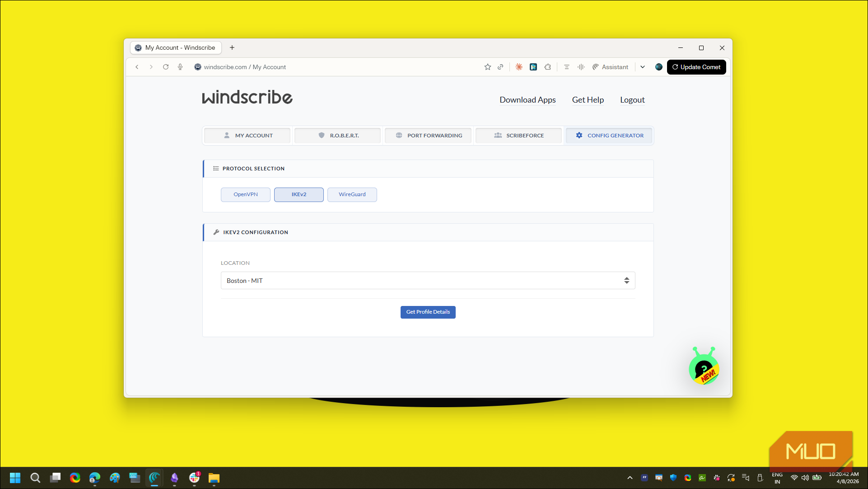Choose the IKEv2 protocol

[299, 195]
